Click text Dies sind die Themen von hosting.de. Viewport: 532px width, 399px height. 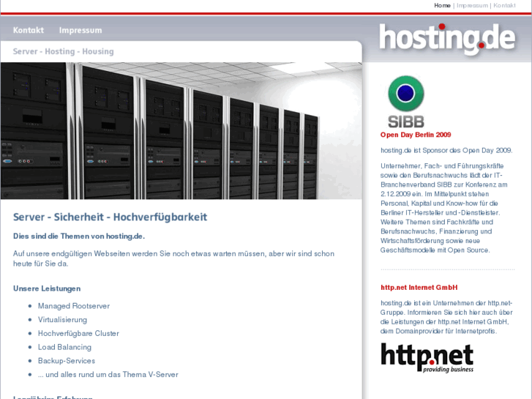coord(79,236)
